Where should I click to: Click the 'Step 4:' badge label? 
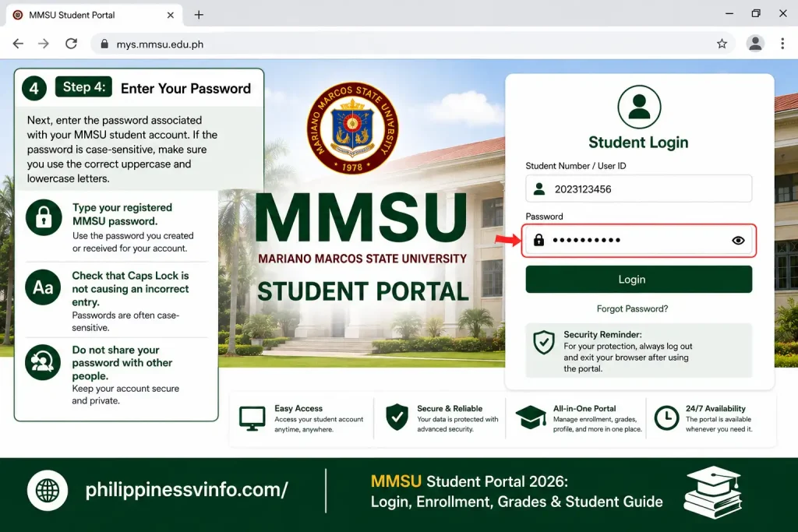point(84,87)
